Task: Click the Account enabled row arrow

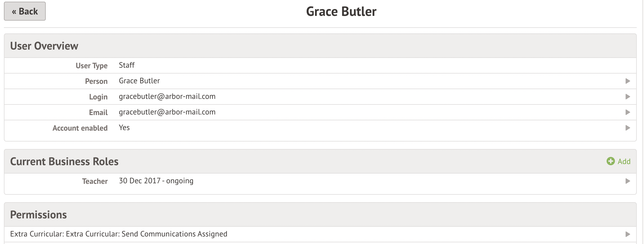Action: pyautogui.click(x=628, y=128)
